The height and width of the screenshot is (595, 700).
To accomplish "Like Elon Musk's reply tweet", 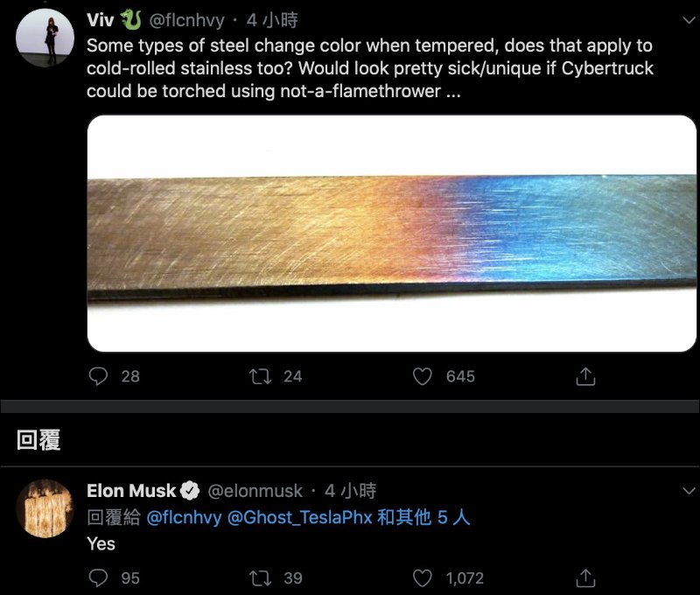I will [x=423, y=578].
